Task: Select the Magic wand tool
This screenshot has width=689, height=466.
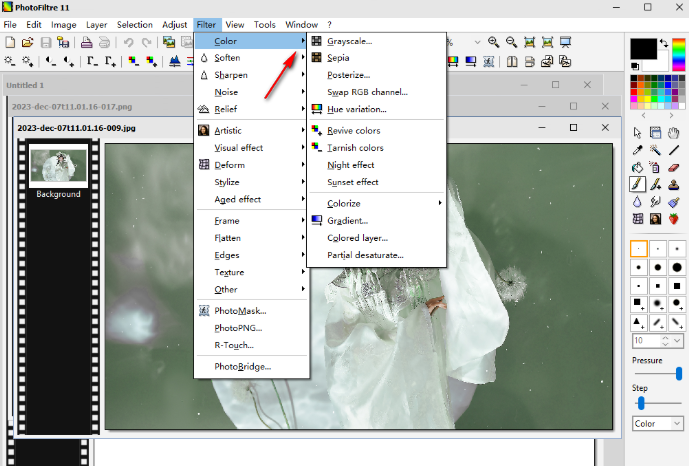Action: click(x=656, y=150)
